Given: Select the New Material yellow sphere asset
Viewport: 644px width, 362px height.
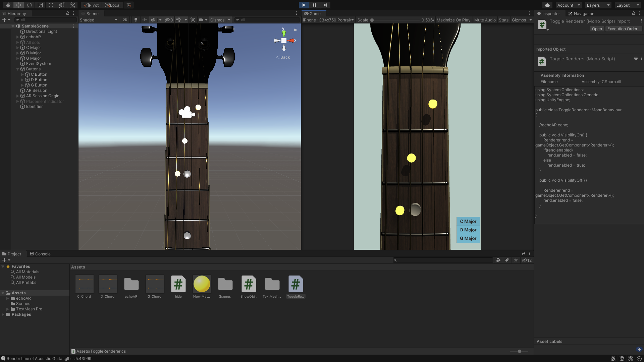Looking at the screenshot, I should tap(202, 284).
